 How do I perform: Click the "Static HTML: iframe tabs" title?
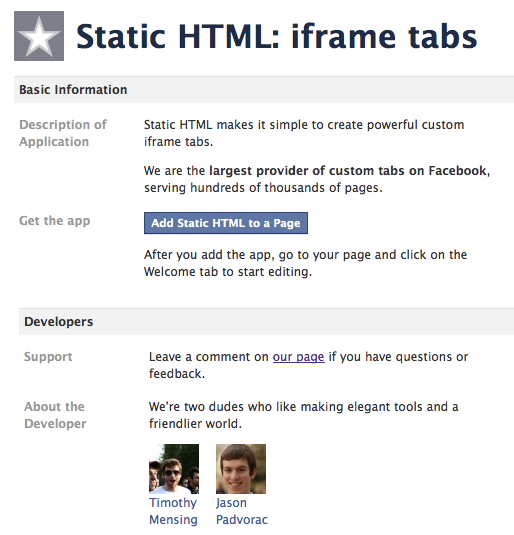coord(276,36)
